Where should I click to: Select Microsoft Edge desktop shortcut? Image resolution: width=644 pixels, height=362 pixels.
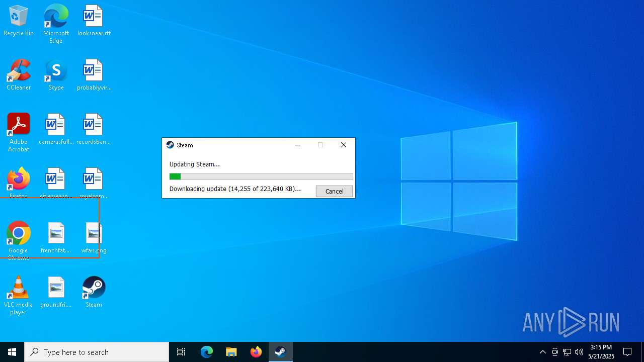click(56, 24)
